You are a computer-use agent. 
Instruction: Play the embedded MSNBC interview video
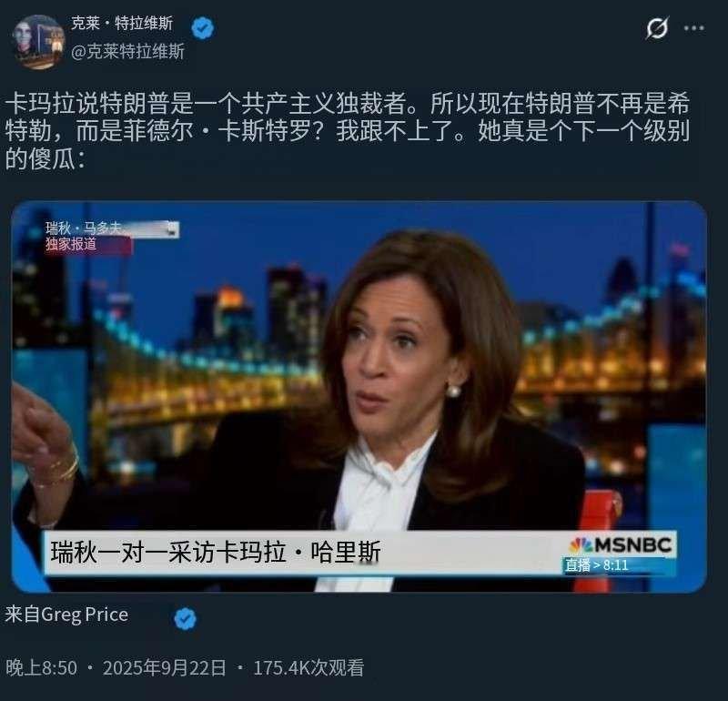(359, 396)
